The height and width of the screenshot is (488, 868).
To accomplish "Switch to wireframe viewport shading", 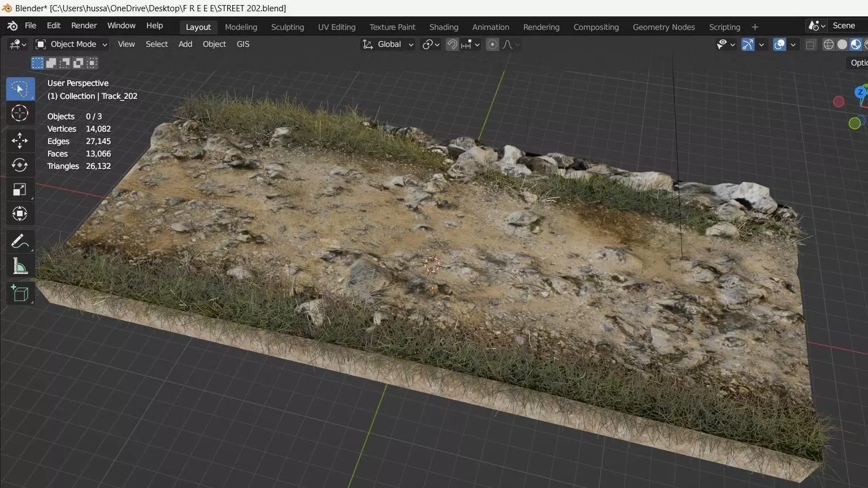I will (828, 45).
